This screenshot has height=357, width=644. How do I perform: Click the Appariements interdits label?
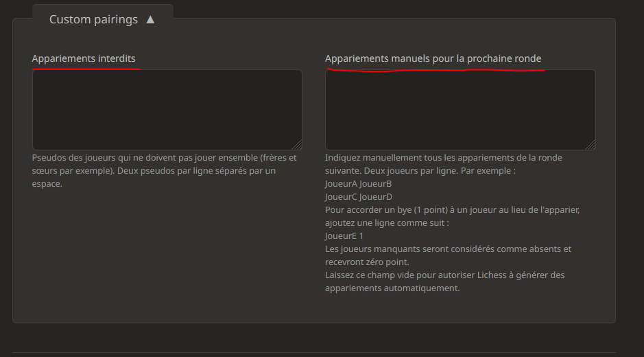pos(84,58)
